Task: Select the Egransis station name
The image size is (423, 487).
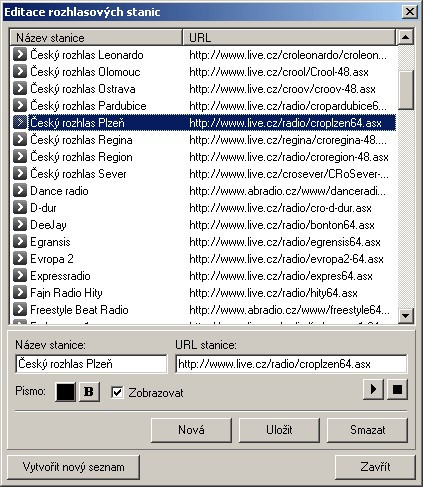Action: pos(50,242)
